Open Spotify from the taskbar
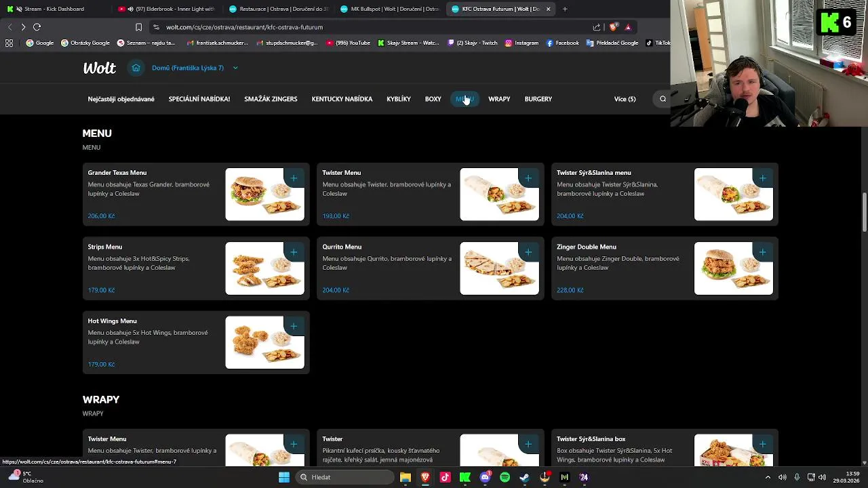This screenshot has height=488, width=868. point(505,477)
